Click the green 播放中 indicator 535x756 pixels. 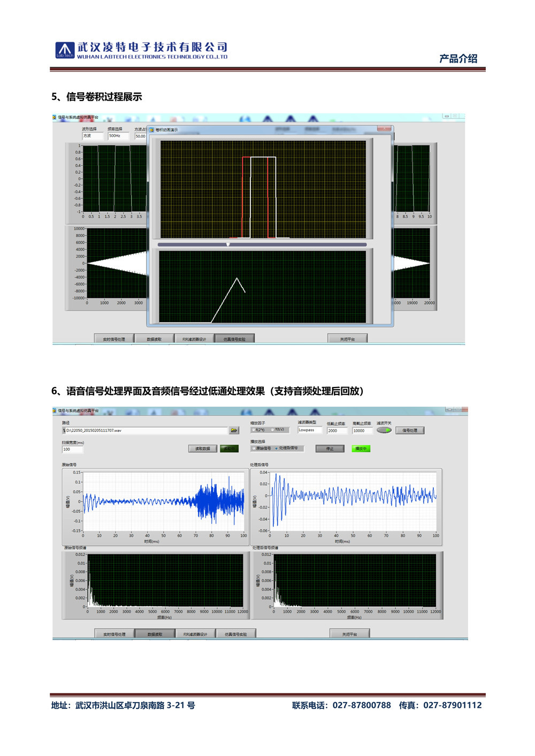point(361,449)
